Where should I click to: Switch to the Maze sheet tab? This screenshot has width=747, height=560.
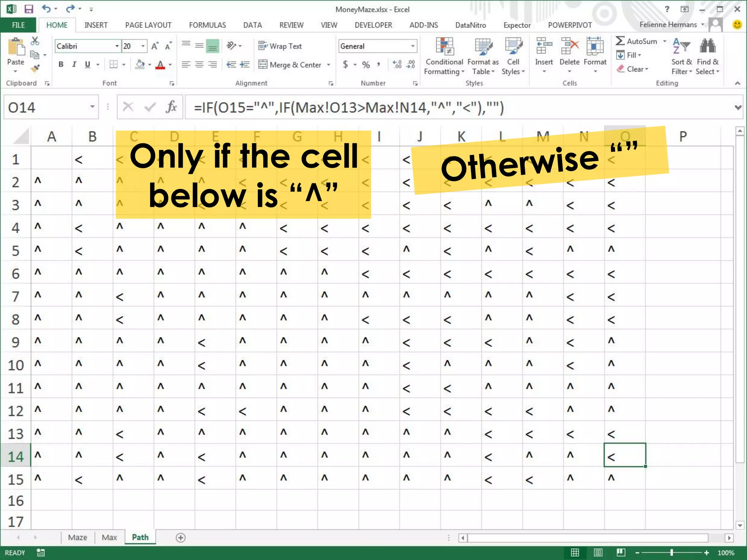click(77, 537)
